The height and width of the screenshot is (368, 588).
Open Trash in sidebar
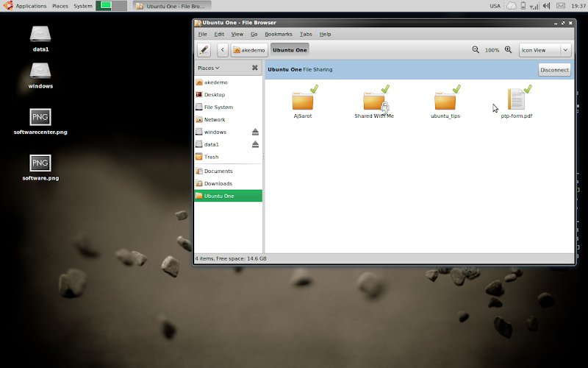(x=228, y=157)
